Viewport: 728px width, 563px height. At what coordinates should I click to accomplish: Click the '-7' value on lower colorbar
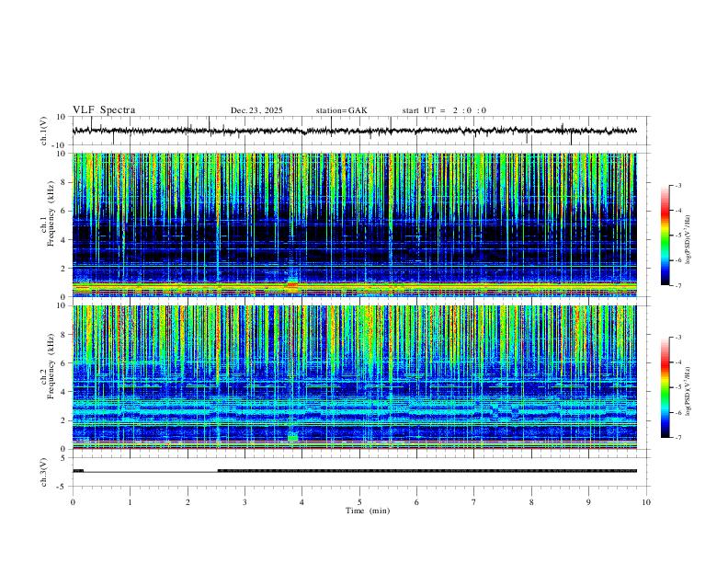pyautogui.click(x=678, y=438)
